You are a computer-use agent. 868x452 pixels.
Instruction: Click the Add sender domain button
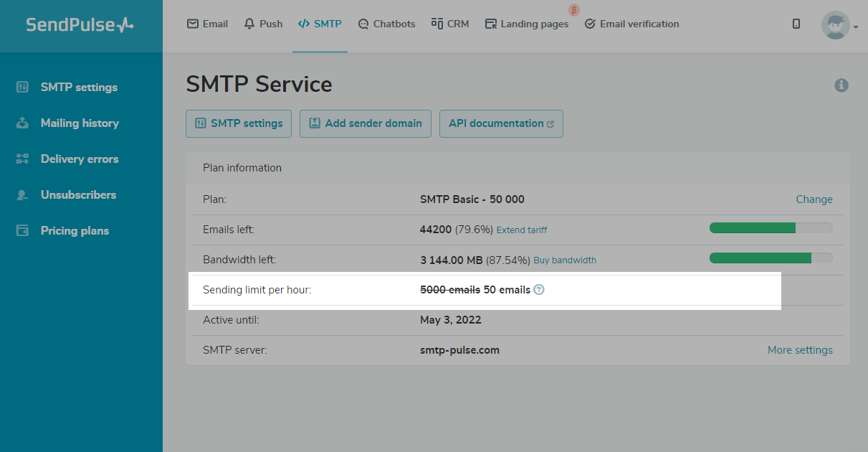(366, 123)
